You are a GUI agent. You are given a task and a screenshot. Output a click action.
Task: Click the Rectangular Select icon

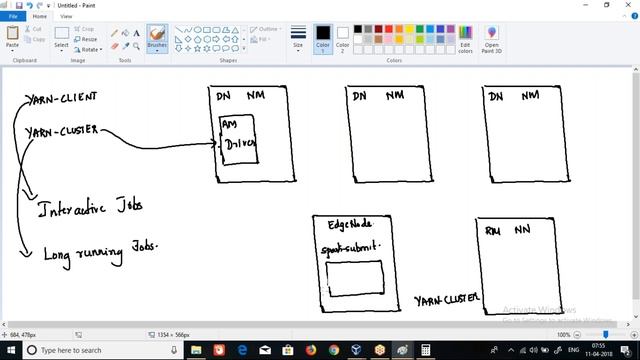(62, 33)
